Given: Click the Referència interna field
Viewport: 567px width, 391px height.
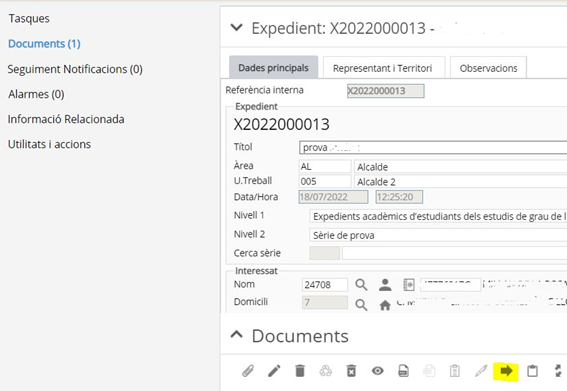Looking at the screenshot, I should click(385, 91).
